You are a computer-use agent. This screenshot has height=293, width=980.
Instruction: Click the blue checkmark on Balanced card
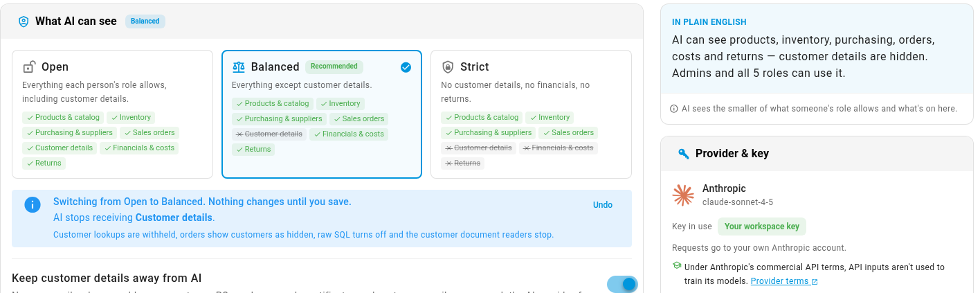406,67
